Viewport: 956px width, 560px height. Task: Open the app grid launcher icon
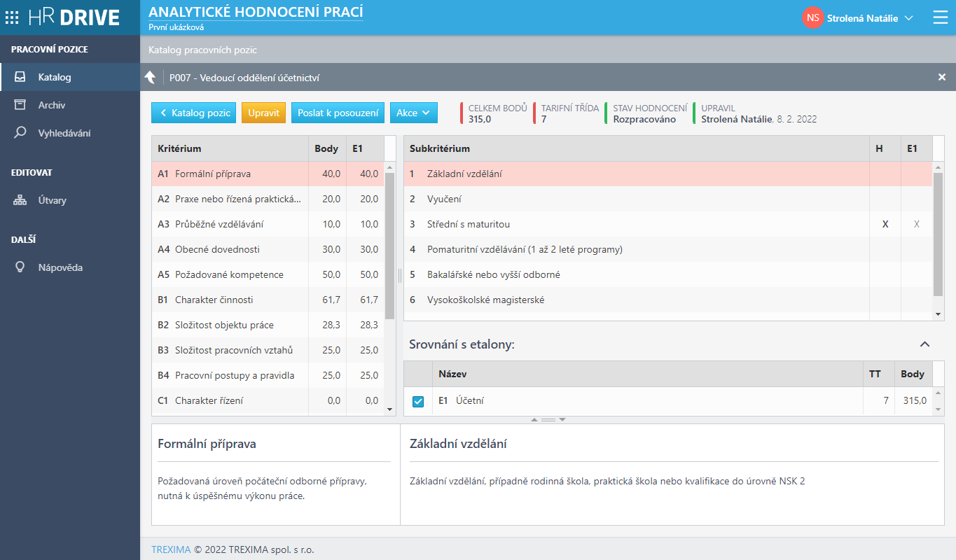pyautogui.click(x=13, y=17)
